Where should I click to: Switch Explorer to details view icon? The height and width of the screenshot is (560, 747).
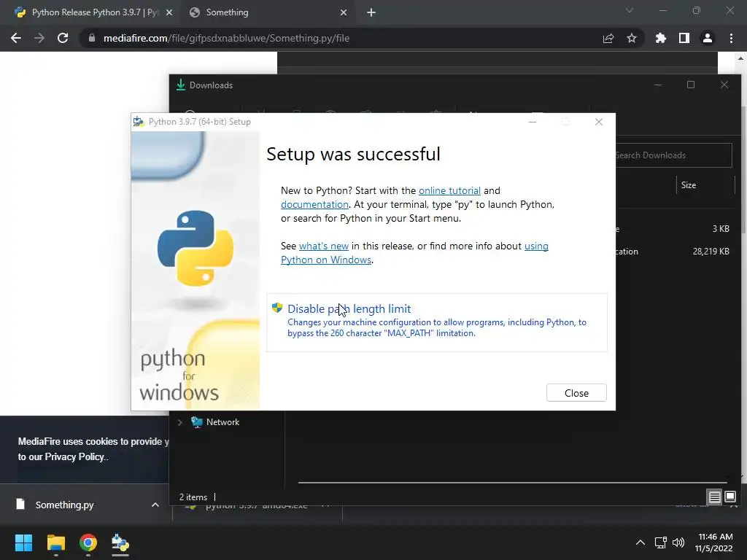tap(715, 497)
